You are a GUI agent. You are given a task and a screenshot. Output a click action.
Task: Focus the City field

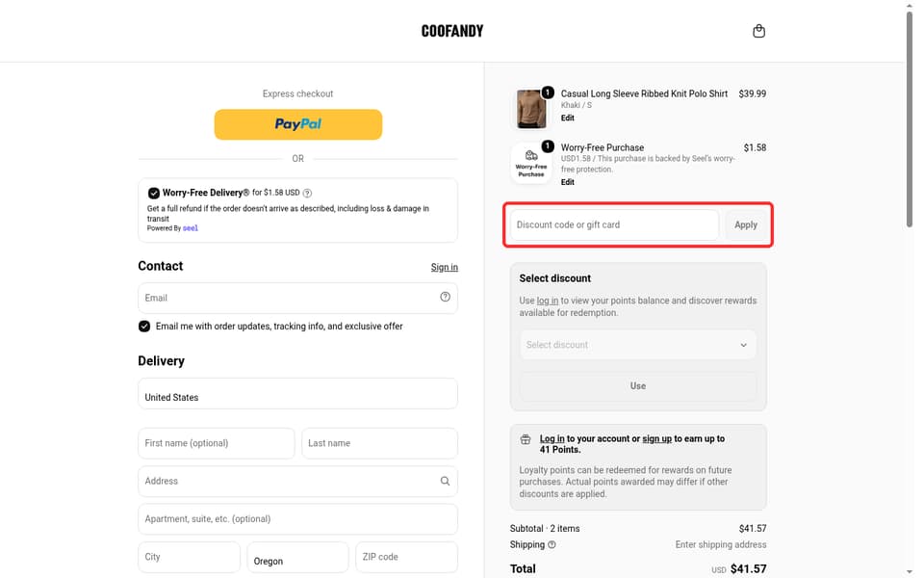click(x=190, y=557)
